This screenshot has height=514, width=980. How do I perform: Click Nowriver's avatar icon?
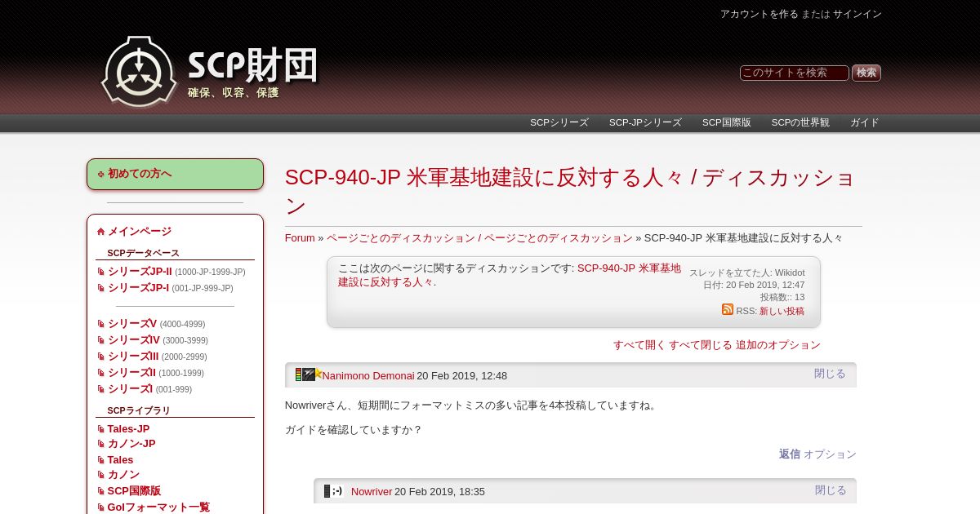(x=336, y=491)
